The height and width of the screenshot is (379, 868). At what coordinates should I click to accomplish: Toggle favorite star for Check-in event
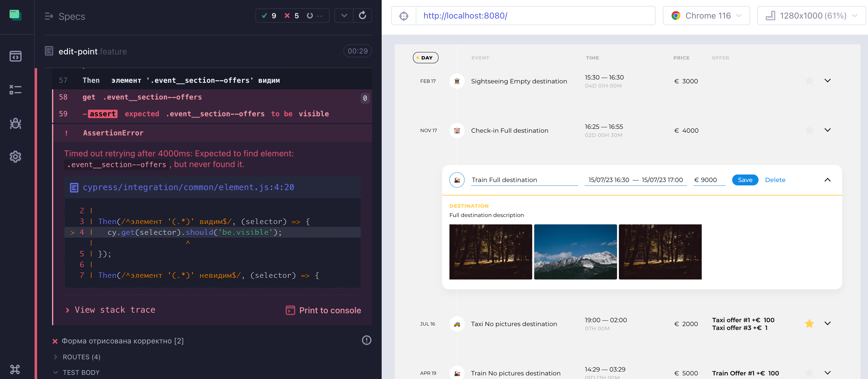pyautogui.click(x=809, y=131)
